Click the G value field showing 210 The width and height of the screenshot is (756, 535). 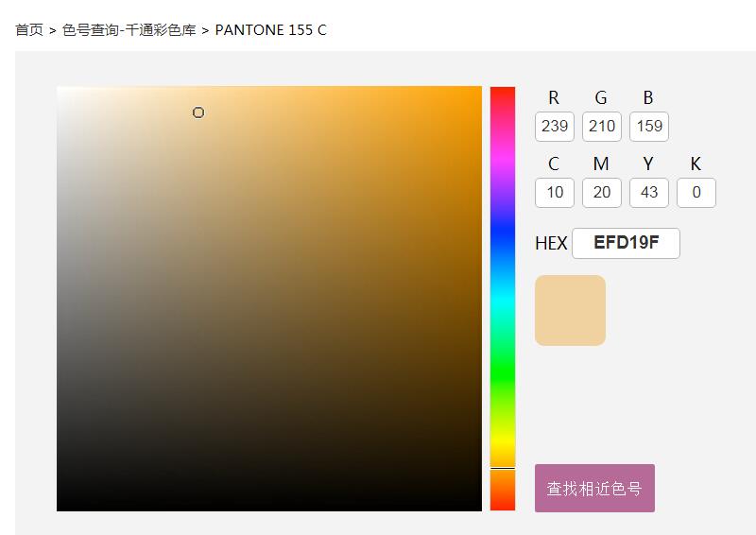point(602,127)
